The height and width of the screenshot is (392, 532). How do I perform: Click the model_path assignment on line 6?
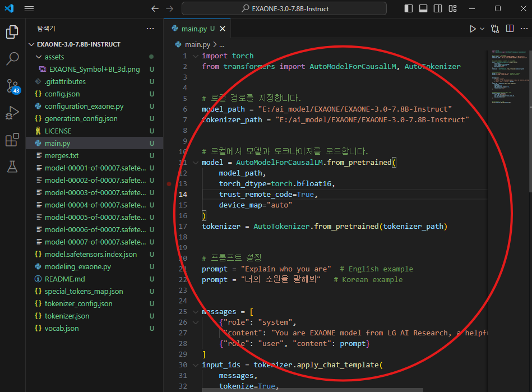(326, 109)
